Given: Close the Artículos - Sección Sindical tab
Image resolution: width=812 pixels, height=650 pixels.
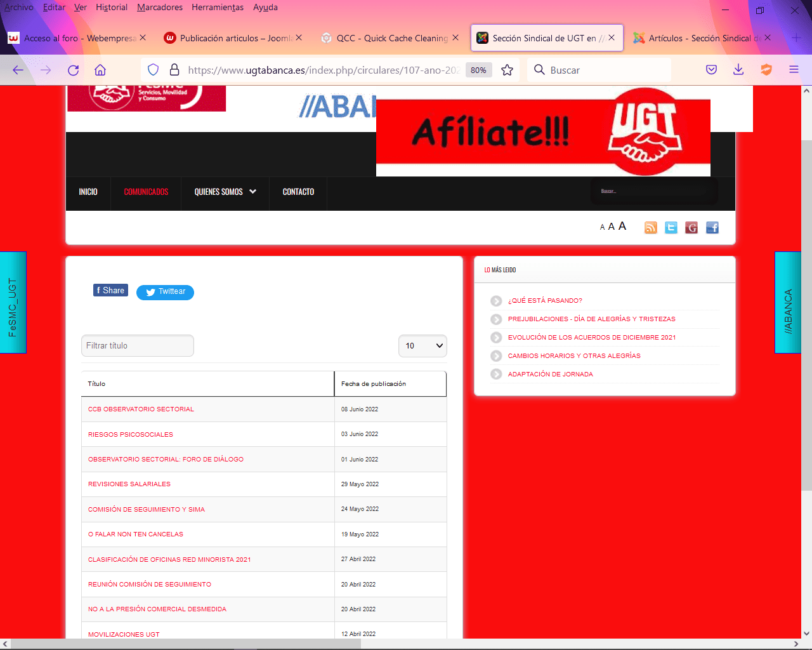Looking at the screenshot, I should pos(768,38).
